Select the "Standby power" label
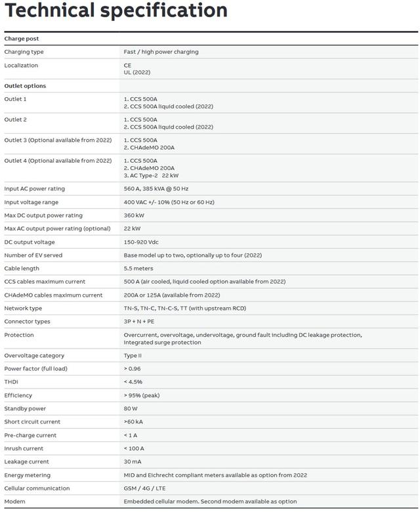 [25, 409]
